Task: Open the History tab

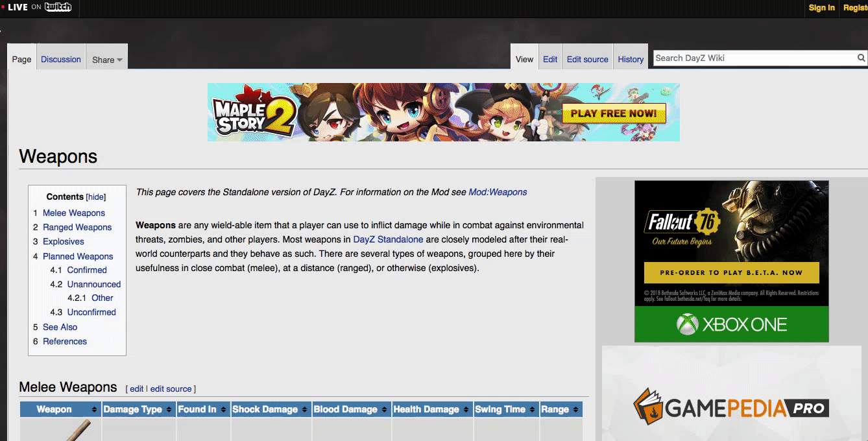Action: (x=631, y=60)
